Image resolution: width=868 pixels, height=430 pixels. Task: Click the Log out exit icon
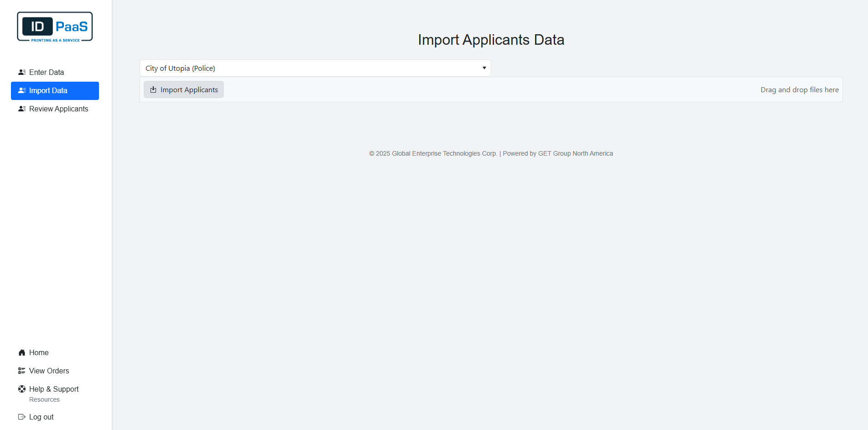pyautogui.click(x=21, y=417)
